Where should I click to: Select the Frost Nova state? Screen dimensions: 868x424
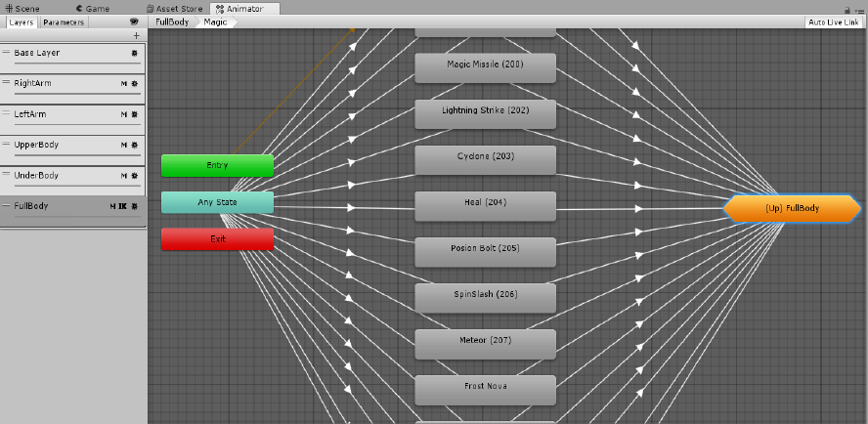pyautogui.click(x=486, y=390)
